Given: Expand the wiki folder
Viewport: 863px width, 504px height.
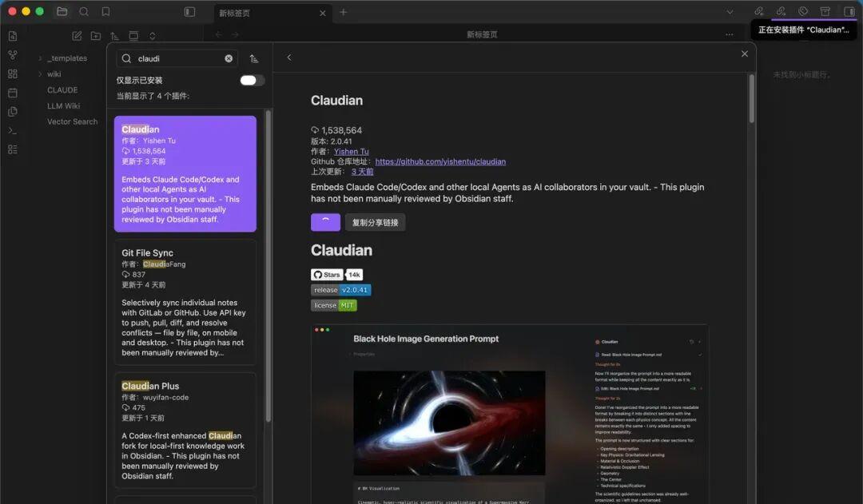Looking at the screenshot, I should point(40,74).
